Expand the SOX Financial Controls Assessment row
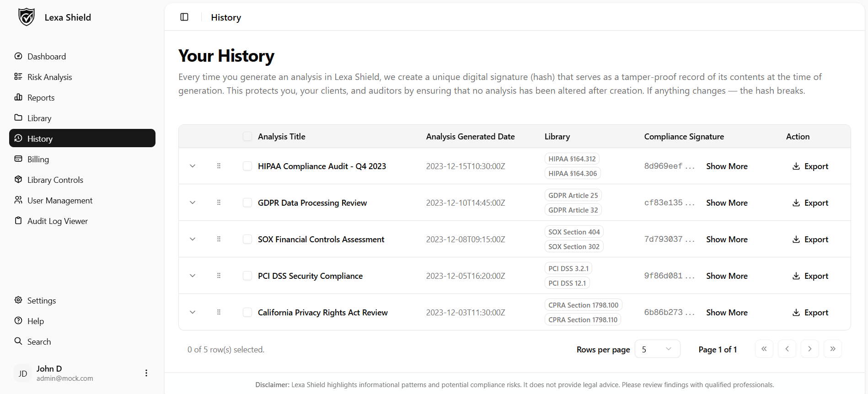The height and width of the screenshot is (394, 868). coord(193,239)
